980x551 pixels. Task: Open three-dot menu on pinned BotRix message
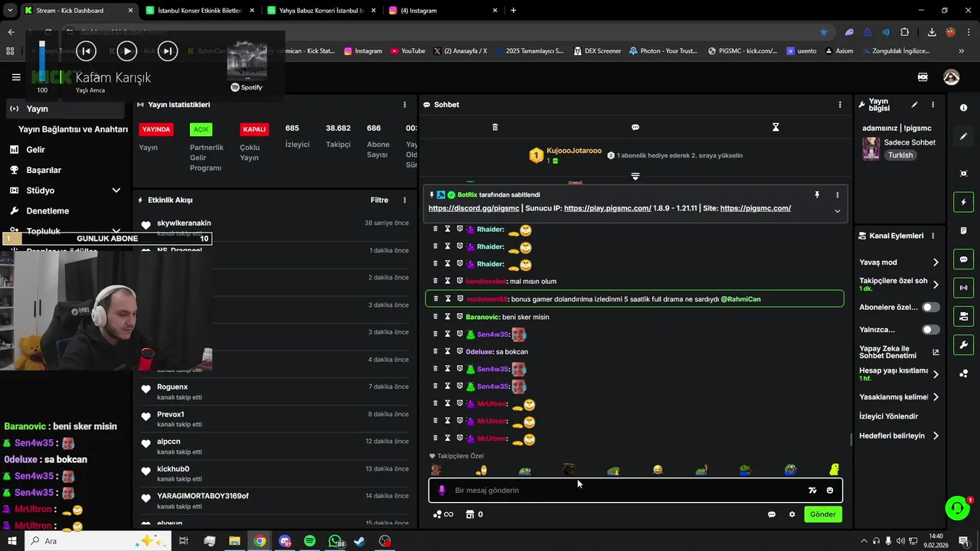(x=837, y=195)
